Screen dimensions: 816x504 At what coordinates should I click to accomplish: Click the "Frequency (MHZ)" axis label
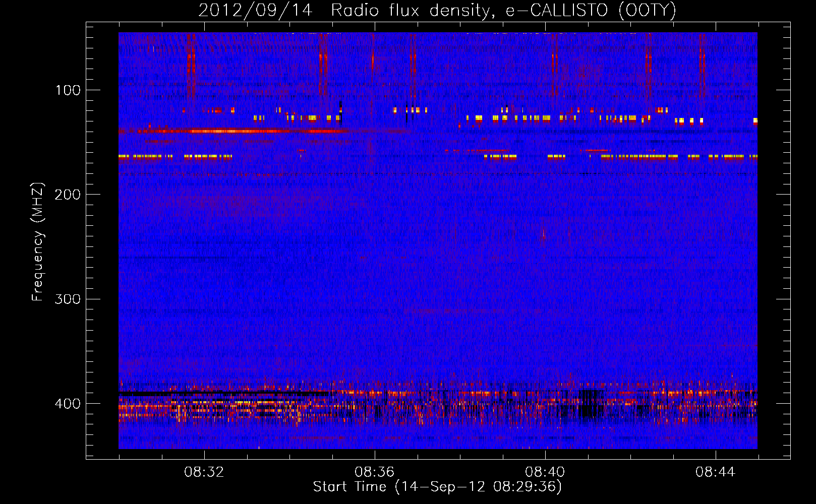point(38,242)
